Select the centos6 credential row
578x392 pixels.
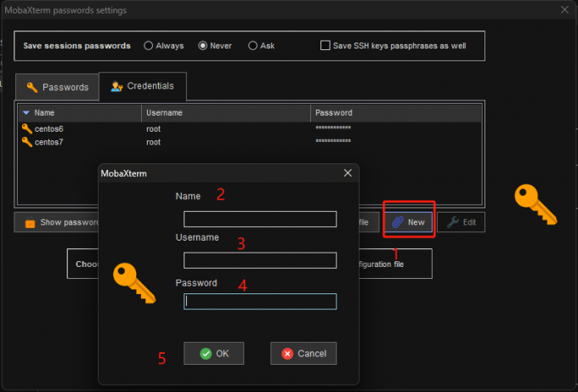pyautogui.click(x=250, y=128)
